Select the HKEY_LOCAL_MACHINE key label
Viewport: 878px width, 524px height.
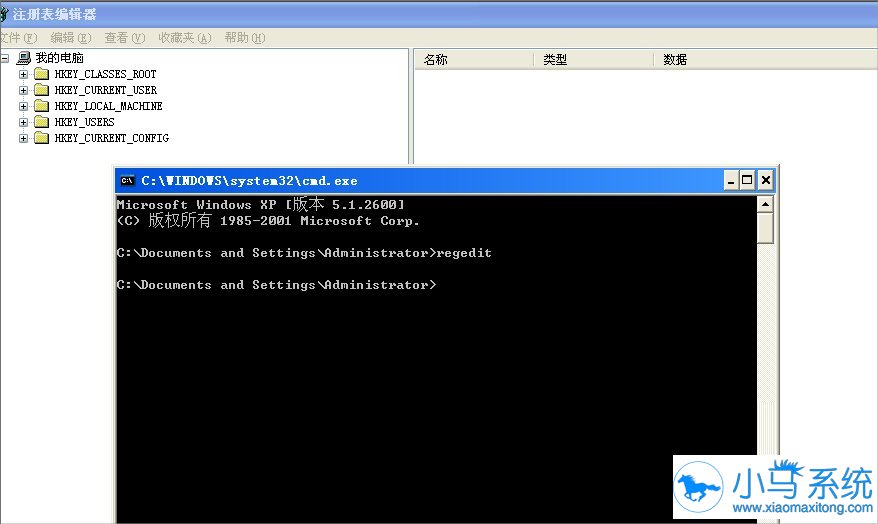tap(109, 106)
